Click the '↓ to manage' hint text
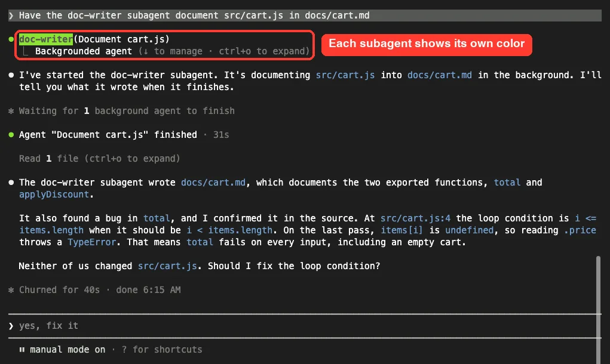The image size is (610, 364). click(173, 51)
